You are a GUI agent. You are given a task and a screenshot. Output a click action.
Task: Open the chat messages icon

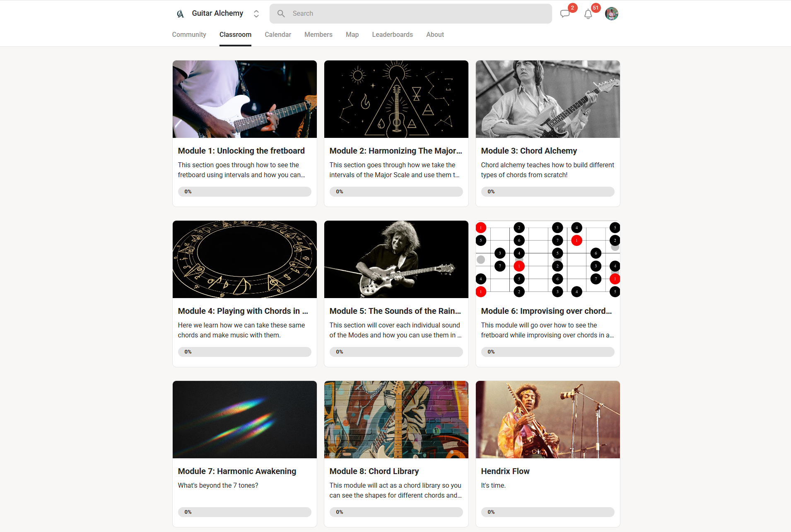tap(565, 14)
